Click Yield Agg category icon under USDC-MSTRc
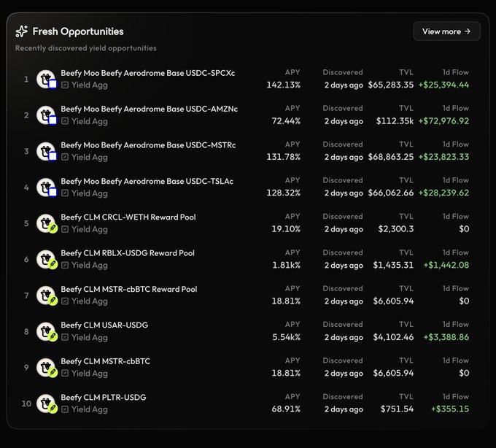This screenshot has height=448, width=496. [x=65, y=158]
